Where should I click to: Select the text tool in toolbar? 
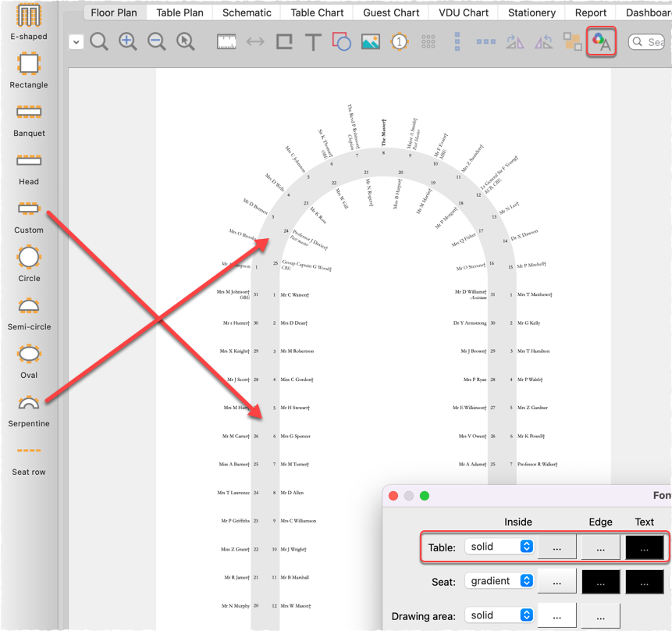click(313, 41)
